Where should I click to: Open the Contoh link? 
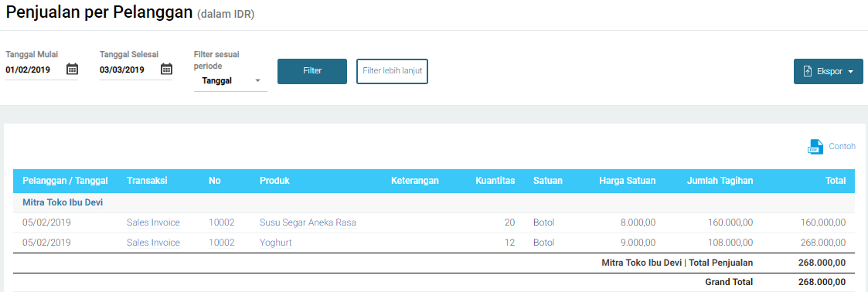pos(842,147)
